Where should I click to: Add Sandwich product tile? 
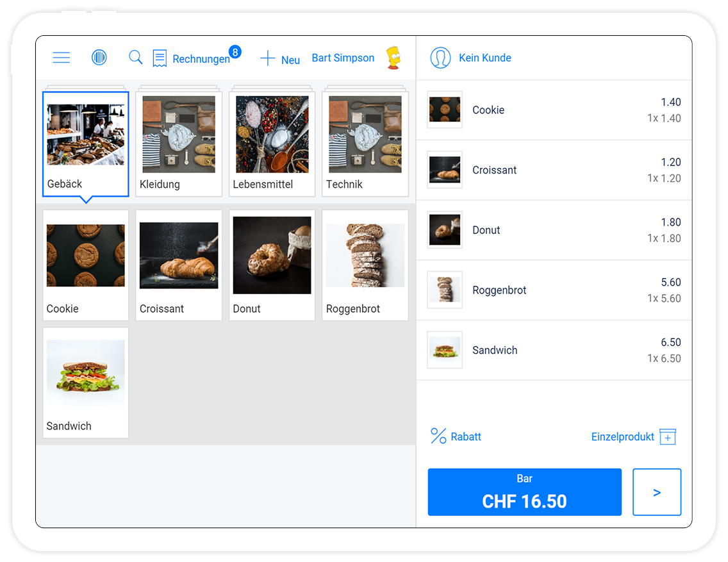point(86,383)
